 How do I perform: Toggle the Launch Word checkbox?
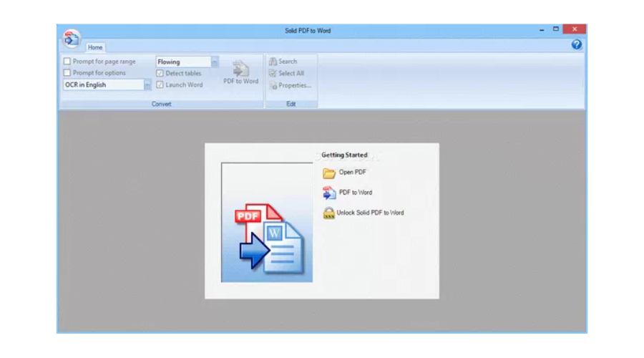pyautogui.click(x=160, y=84)
